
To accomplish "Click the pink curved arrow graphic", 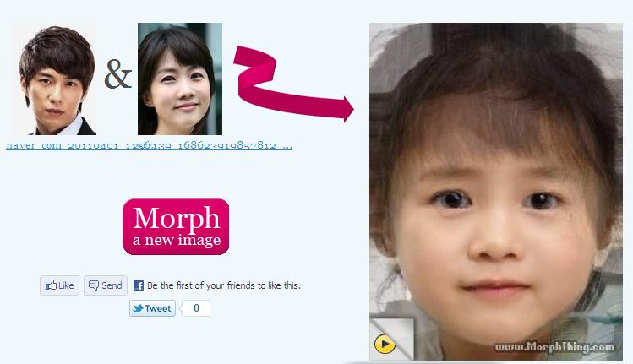I will [293, 84].
